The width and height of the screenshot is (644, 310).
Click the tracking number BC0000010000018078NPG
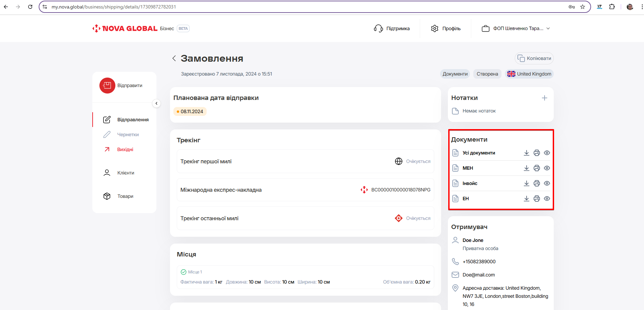coord(400,190)
